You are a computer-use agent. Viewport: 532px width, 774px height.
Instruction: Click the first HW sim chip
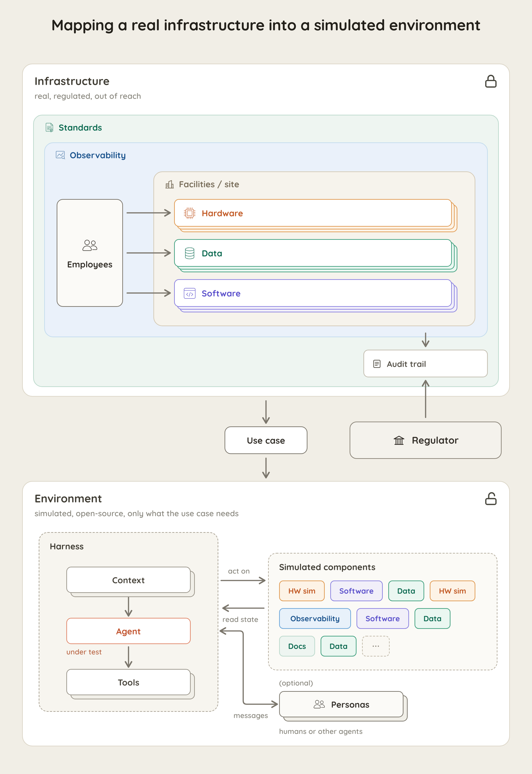pos(302,591)
